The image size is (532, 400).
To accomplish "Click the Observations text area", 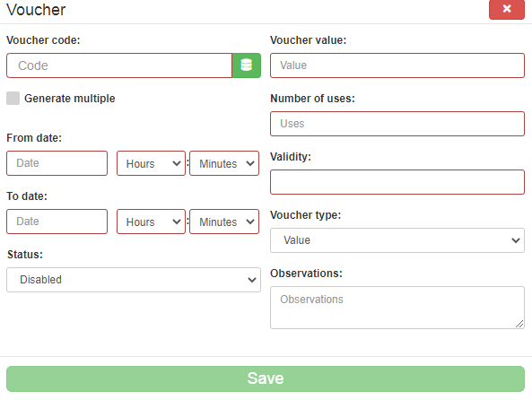I will coord(397,308).
